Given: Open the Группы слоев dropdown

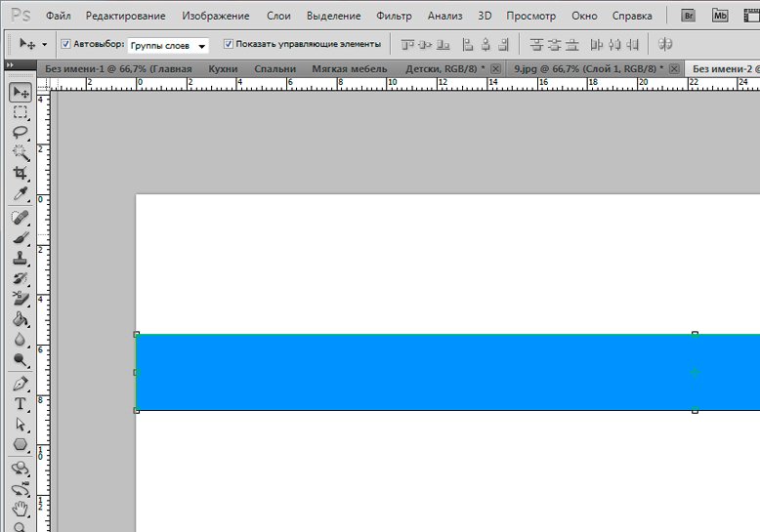Looking at the screenshot, I should pyautogui.click(x=168, y=45).
